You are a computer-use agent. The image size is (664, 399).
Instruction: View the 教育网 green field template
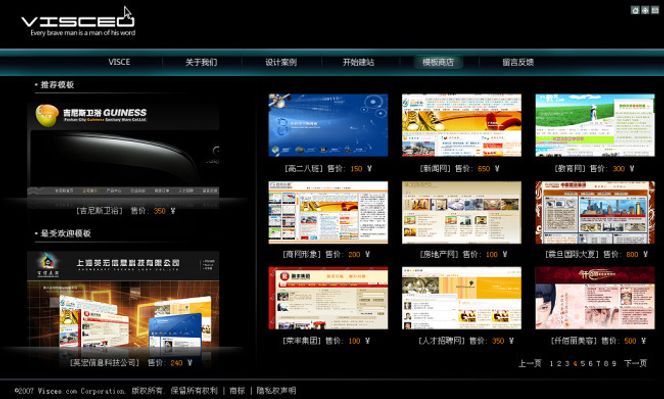tap(595, 125)
